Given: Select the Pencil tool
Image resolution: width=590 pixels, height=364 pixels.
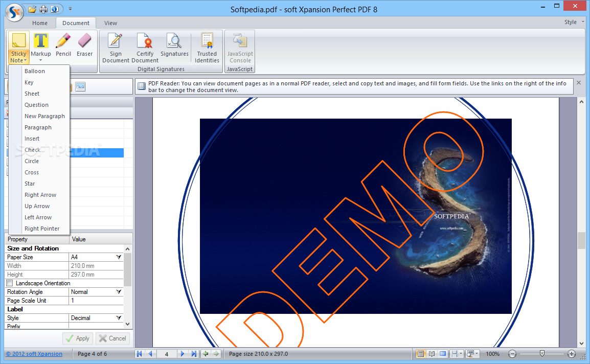Looking at the screenshot, I should click(x=63, y=44).
